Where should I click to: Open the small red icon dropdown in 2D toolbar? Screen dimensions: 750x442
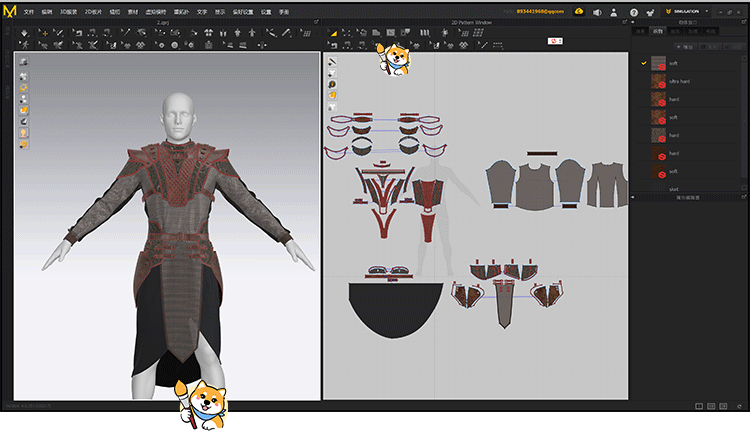pos(555,41)
